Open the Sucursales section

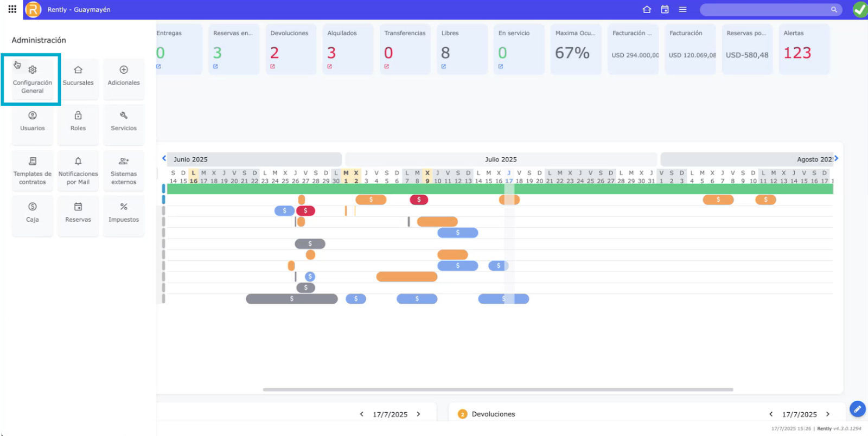click(x=78, y=76)
